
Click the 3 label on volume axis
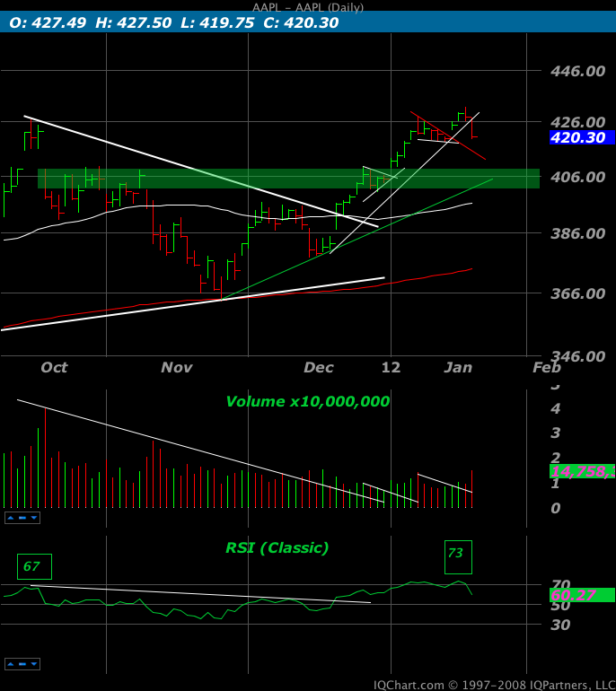[x=556, y=433]
